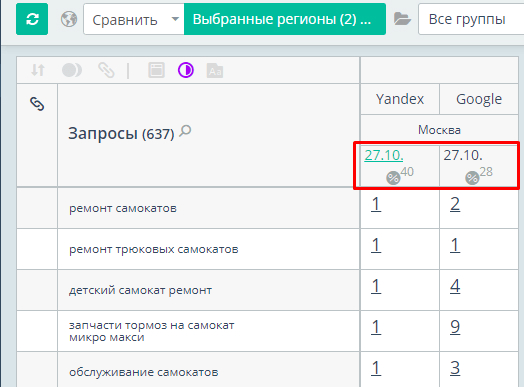The height and width of the screenshot is (387, 524).
Task: Click the table view toolbar icon
Action: (x=156, y=70)
